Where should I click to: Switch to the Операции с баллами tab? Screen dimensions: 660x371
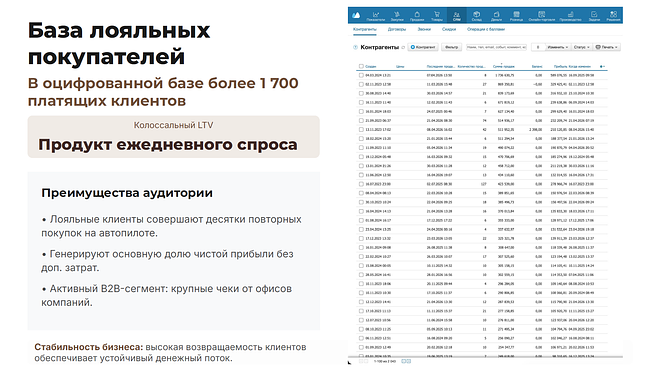(486, 29)
